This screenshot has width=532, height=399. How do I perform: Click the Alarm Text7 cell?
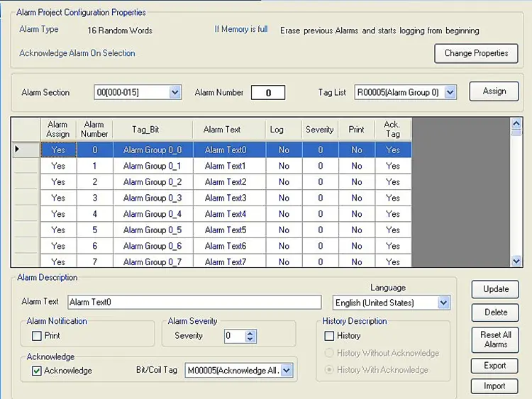pyautogui.click(x=229, y=261)
